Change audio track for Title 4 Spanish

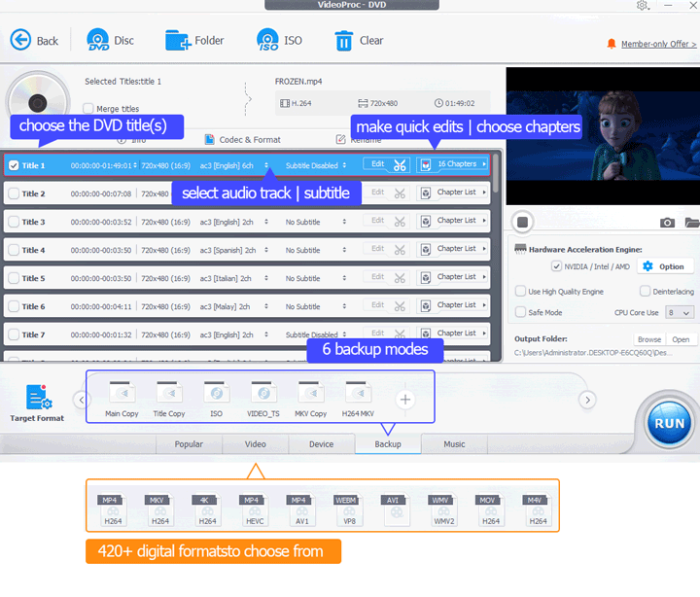tap(266, 250)
